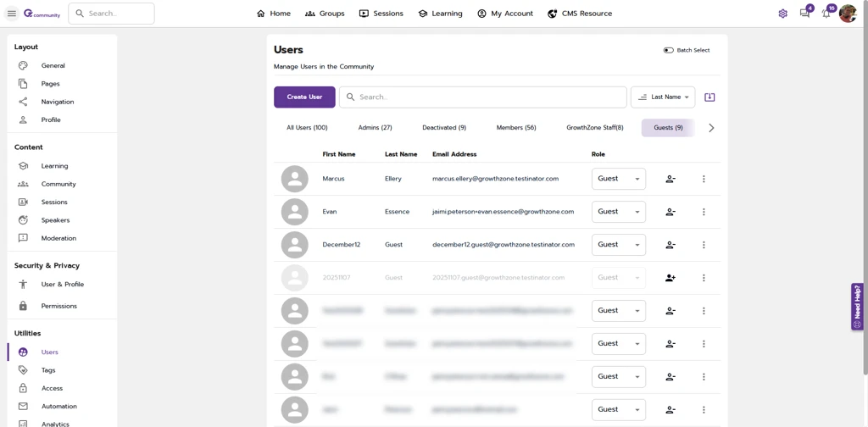Viewport: 868px width, 427px height.
Task: Click the export users download icon
Action: [709, 97]
